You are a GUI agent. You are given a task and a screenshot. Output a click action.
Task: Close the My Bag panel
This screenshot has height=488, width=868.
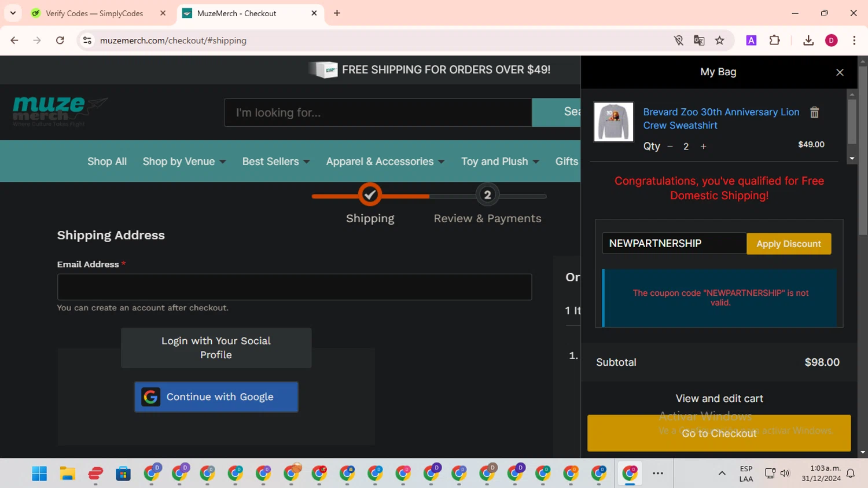tap(840, 72)
